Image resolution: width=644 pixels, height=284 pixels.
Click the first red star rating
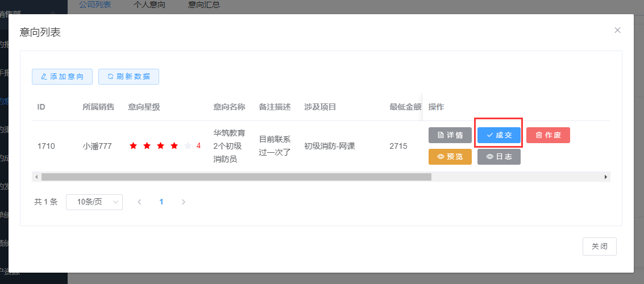pyautogui.click(x=134, y=146)
